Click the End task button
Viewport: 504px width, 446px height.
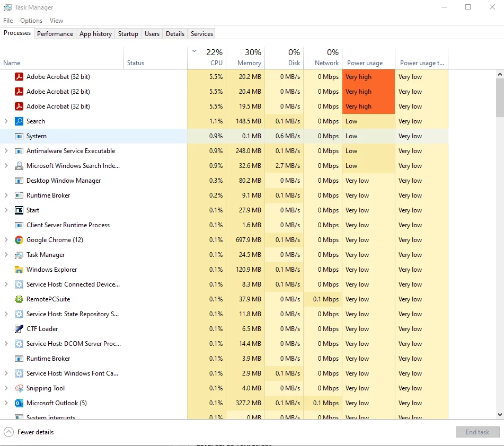(x=478, y=432)
